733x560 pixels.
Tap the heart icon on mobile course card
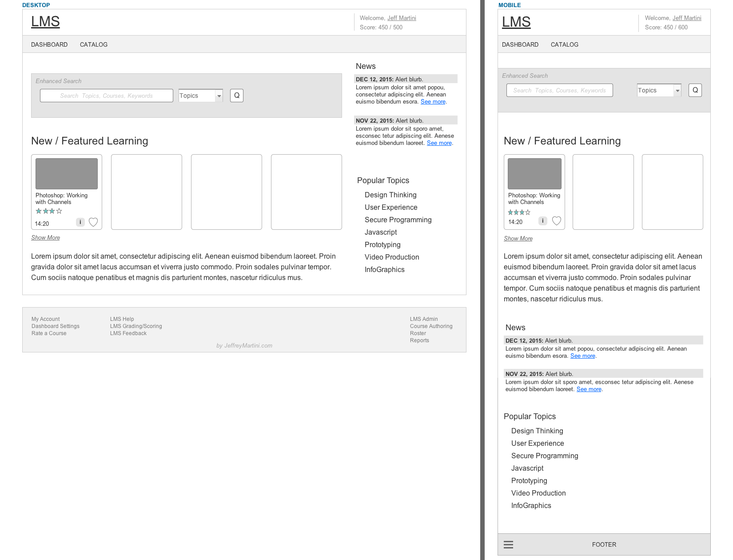557,221
